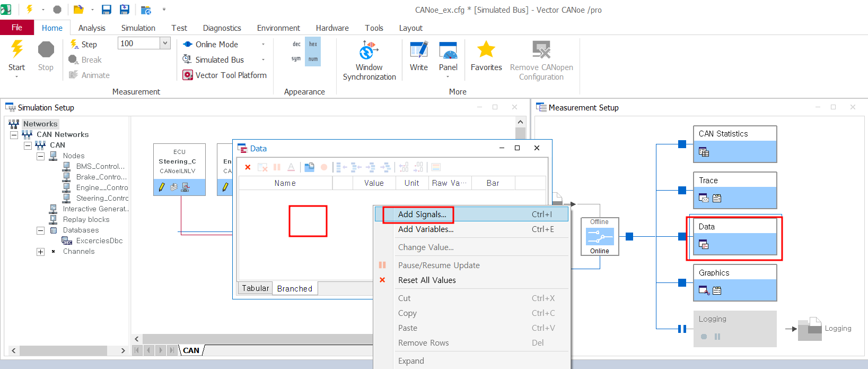Collapse the CAN Networks tree node
This screenshot has width=868, height=369.
click(14, 135)
